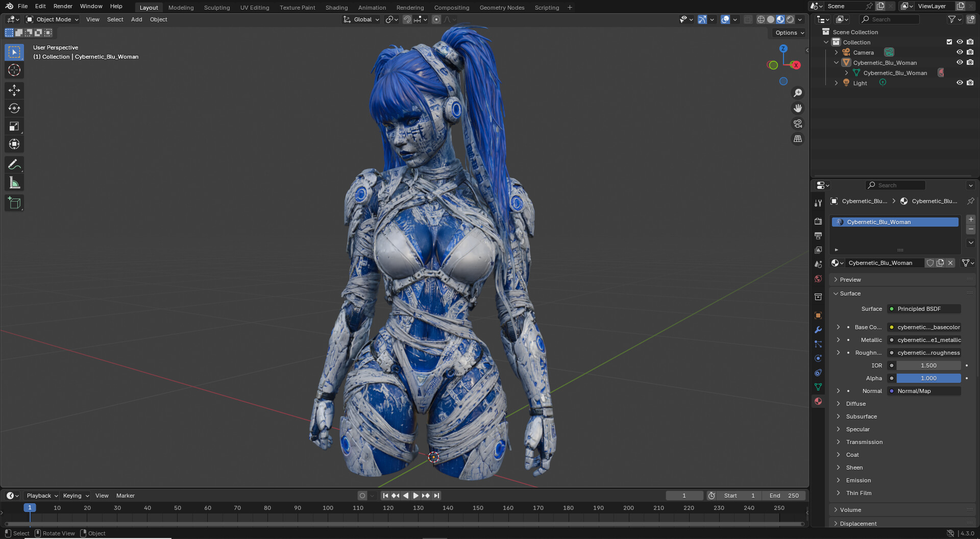Hide the Camera in viewport via eye icon
Viewport: 980px width, 539px height.
coord(960,52)
